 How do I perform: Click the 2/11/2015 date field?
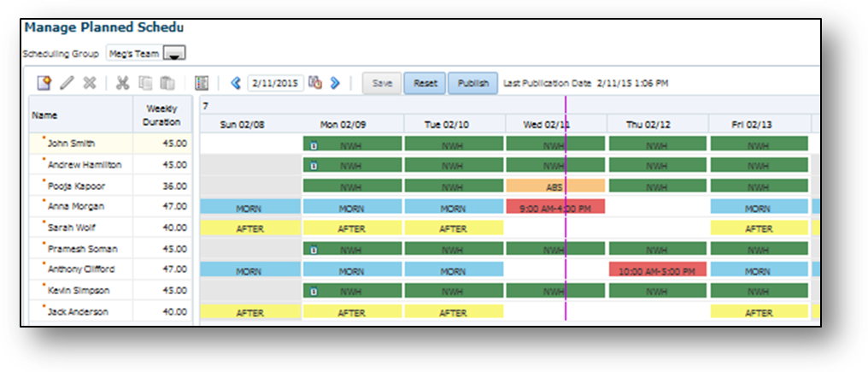[275, 83]
